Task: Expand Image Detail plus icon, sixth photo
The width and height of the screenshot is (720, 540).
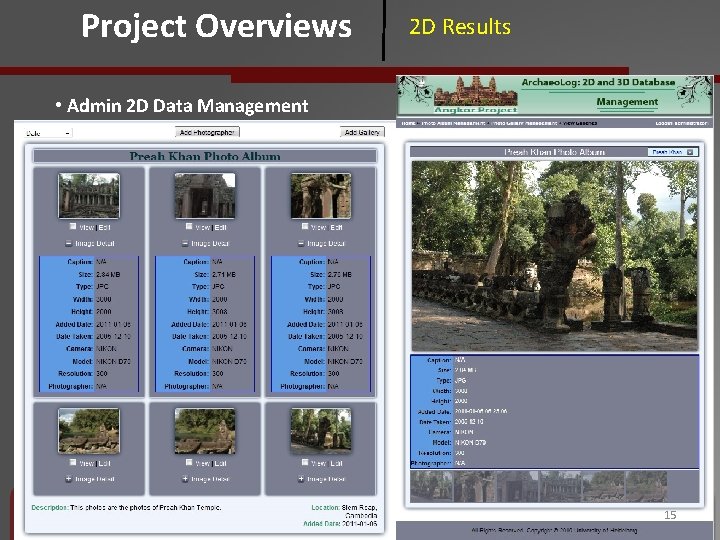Action: click(301, 479)
